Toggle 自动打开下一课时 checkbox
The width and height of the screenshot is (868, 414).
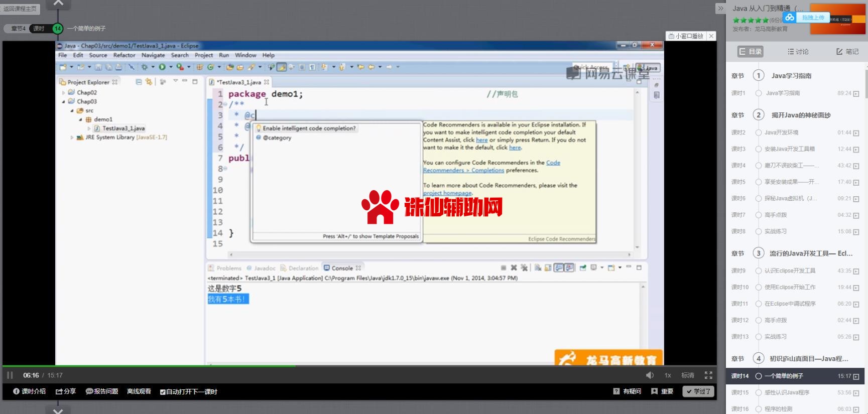163,392
